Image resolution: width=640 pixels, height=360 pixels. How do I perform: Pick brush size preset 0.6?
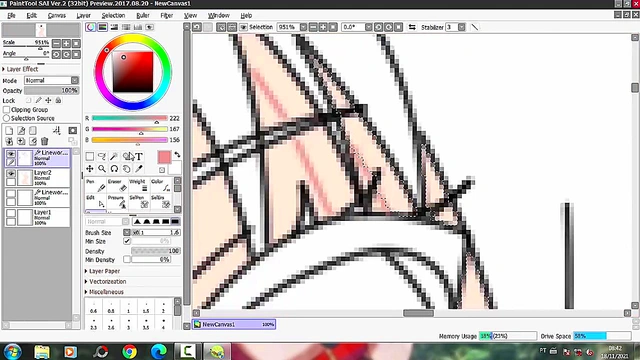[x=93, y=307]
